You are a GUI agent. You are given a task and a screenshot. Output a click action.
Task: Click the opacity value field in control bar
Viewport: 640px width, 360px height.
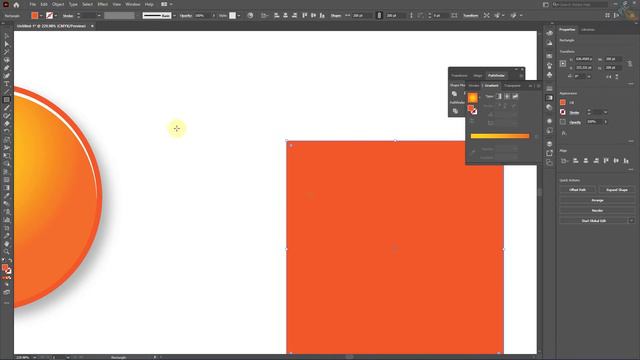tap(202, 16)
